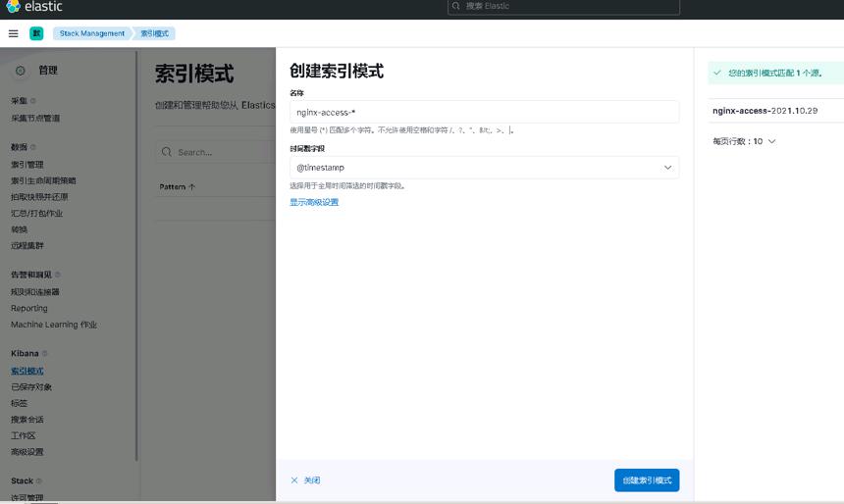Open the Reporting sidebar link

[29, 308]
